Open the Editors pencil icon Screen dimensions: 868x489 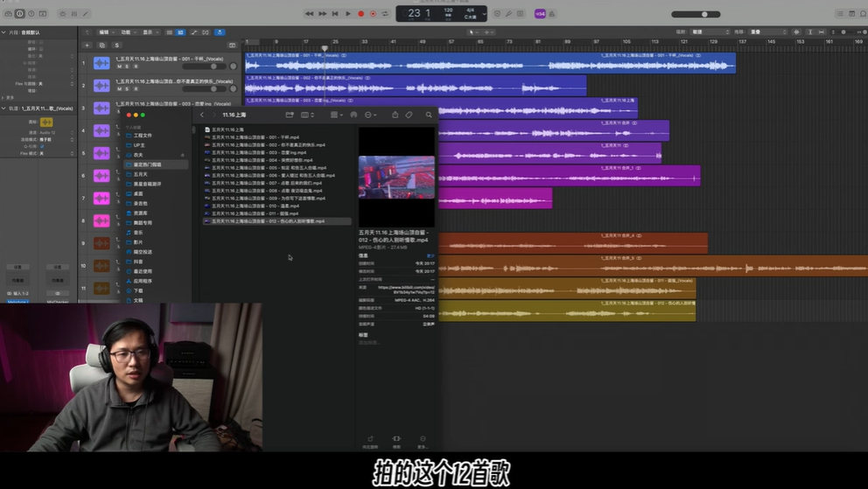[x=86, y=14]
